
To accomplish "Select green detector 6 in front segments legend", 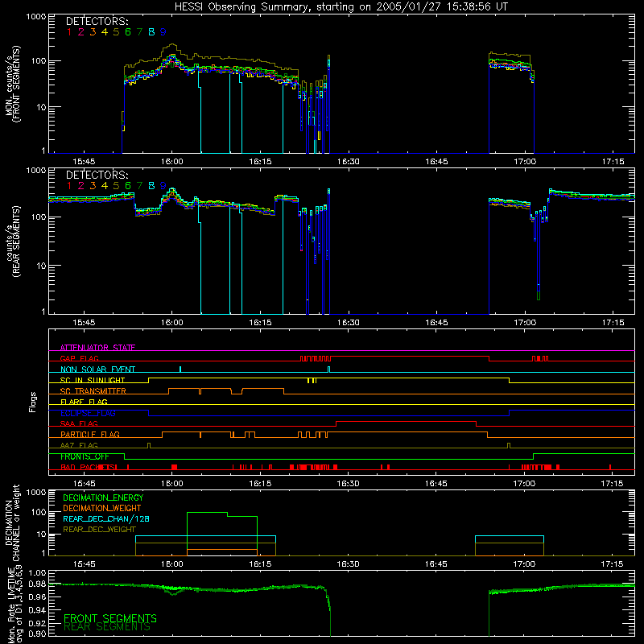I will (x=128, y=32).
